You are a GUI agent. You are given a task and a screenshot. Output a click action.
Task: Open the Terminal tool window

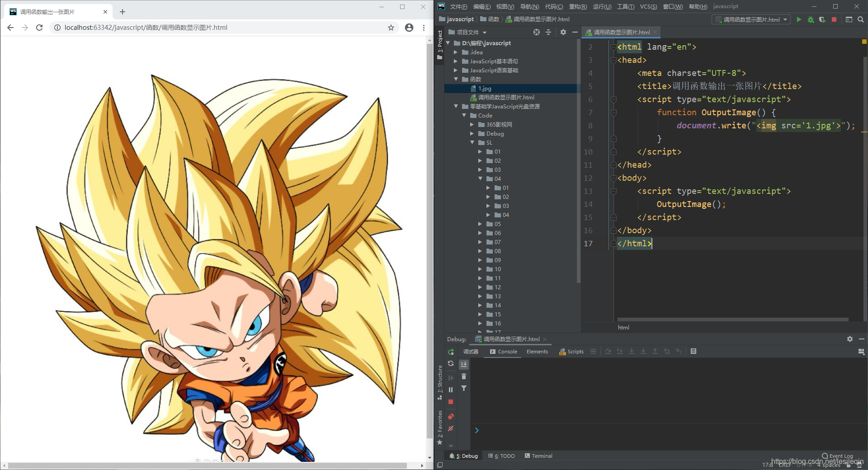click(x=538, y=456)
